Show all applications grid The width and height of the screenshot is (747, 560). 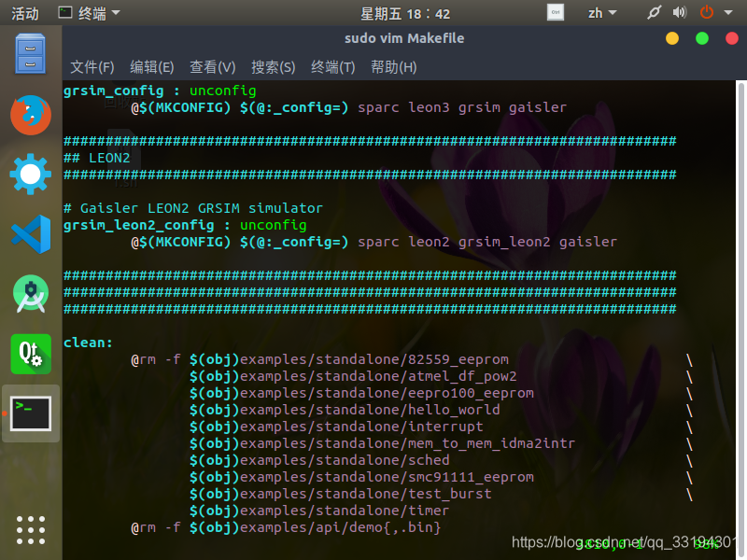pos(31,530)
